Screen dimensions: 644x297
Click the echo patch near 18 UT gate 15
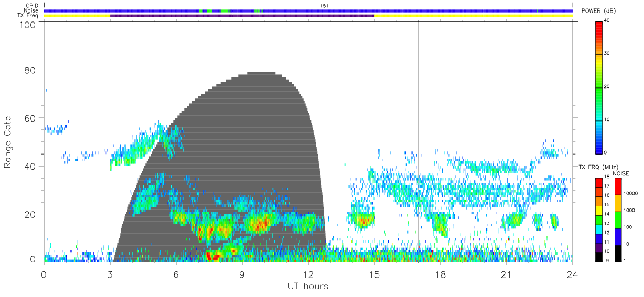(x=441, y=224)
